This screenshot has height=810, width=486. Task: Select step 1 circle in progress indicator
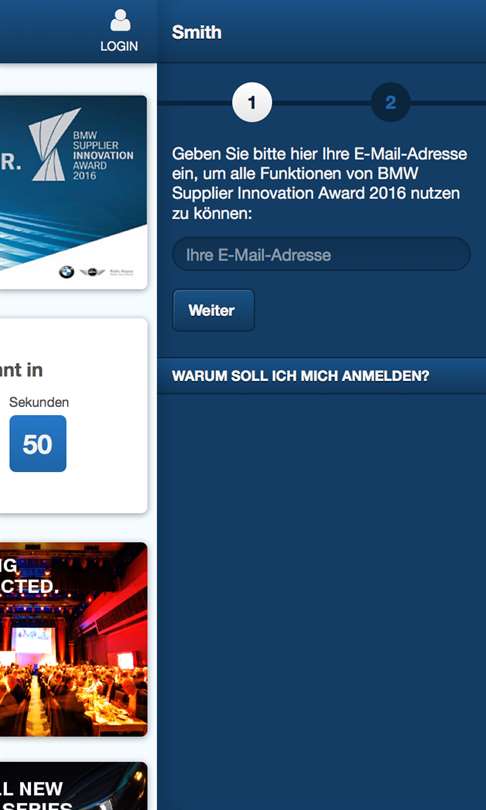[x=252, y=103]
